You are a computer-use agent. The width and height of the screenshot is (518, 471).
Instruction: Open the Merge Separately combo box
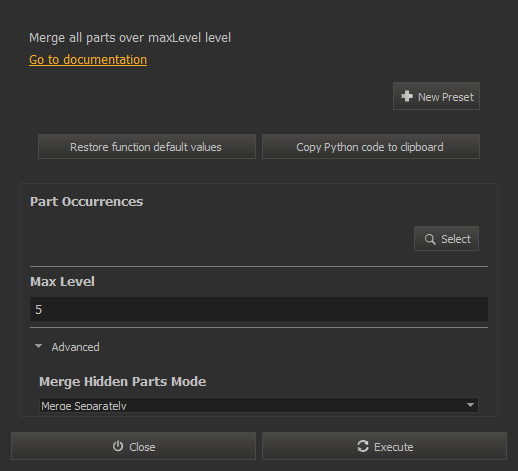[x=259, y=405]
